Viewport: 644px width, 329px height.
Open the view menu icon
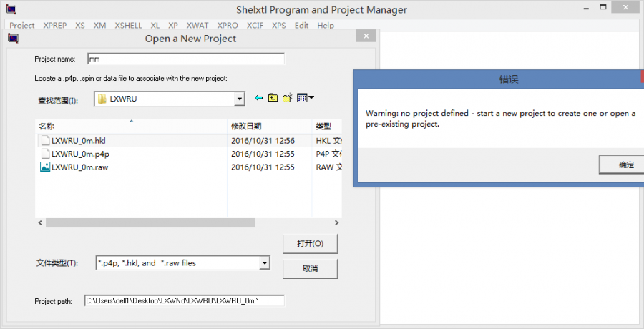[x=306, y=98]
